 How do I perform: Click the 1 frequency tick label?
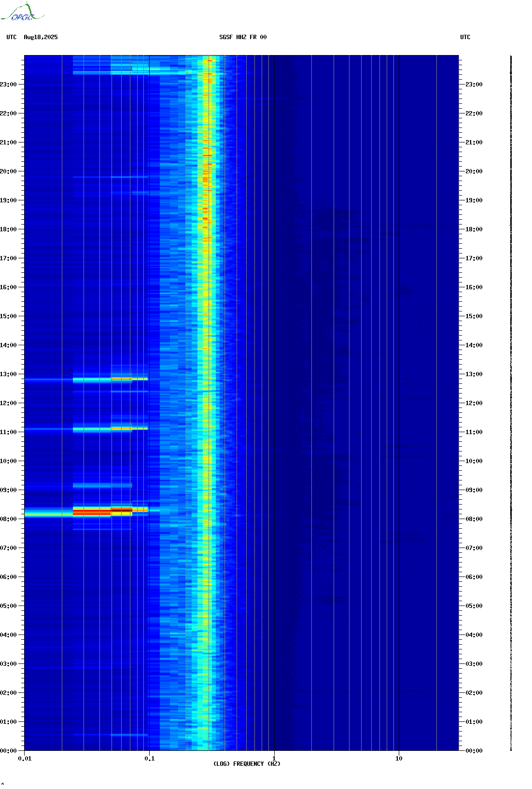pos(274,759)
